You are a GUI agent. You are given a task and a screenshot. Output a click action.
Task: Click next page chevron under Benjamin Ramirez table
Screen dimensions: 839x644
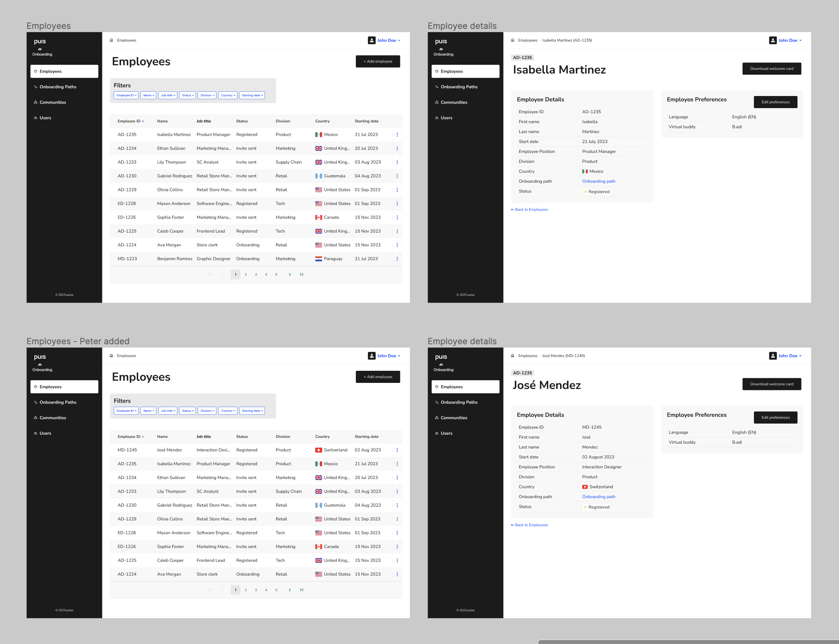click(289, 274)
